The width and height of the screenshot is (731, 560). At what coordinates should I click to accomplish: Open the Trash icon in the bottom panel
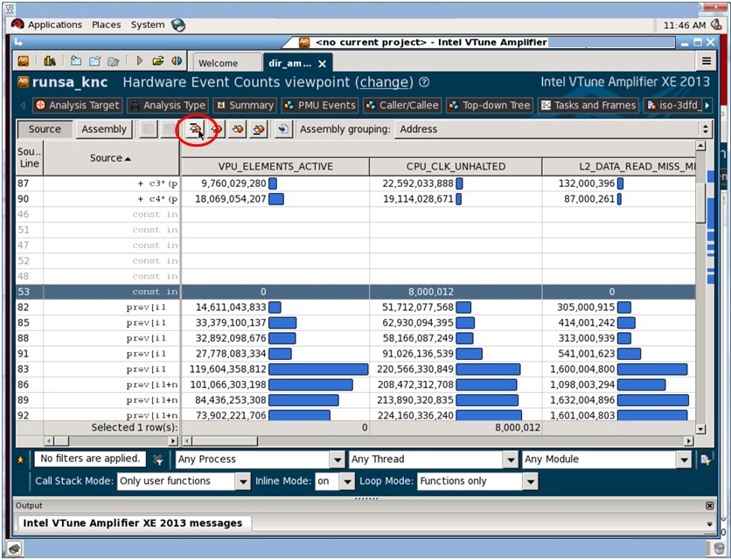719,549
